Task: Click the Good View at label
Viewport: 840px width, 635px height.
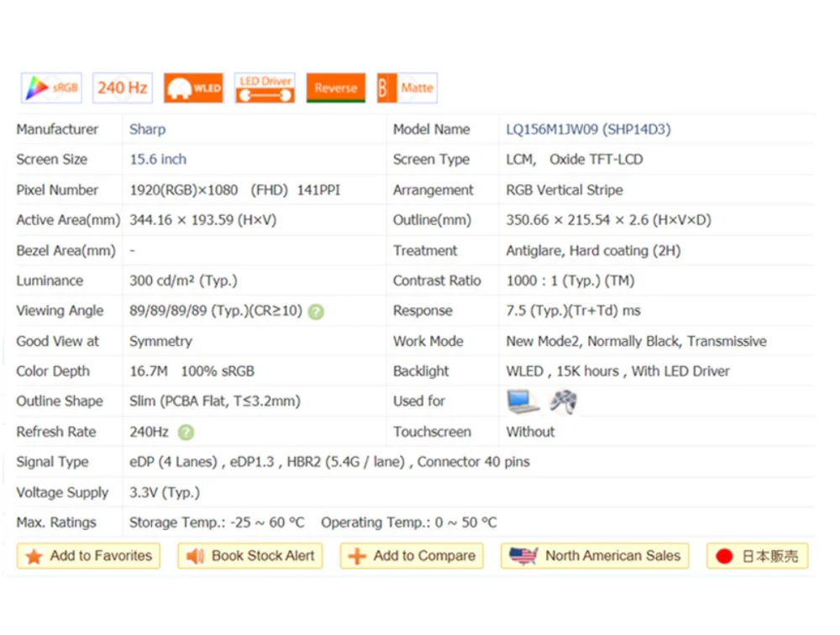Action: 57,341
